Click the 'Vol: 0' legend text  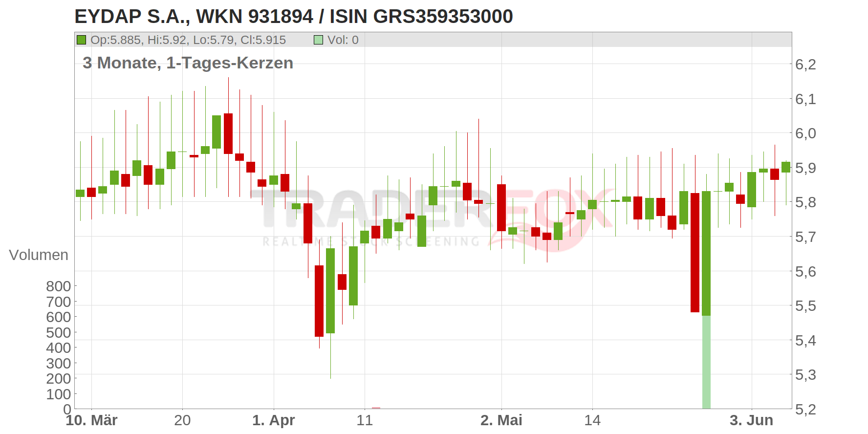343,40
